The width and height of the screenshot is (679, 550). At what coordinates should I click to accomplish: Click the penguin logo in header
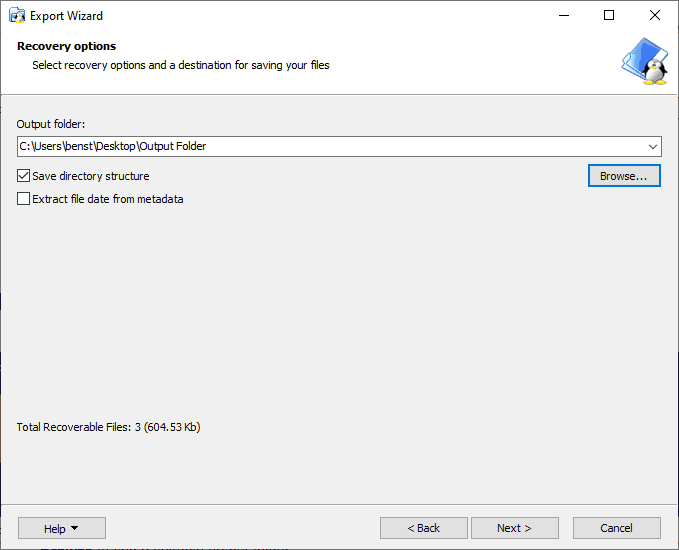click(644, 62)
